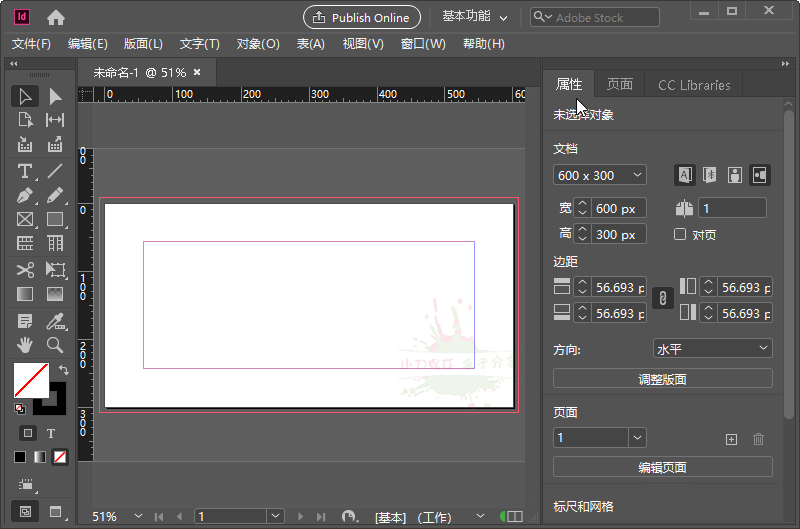Select the Direct Selection tool
The image size is (800, 529).
pos(55,96)
